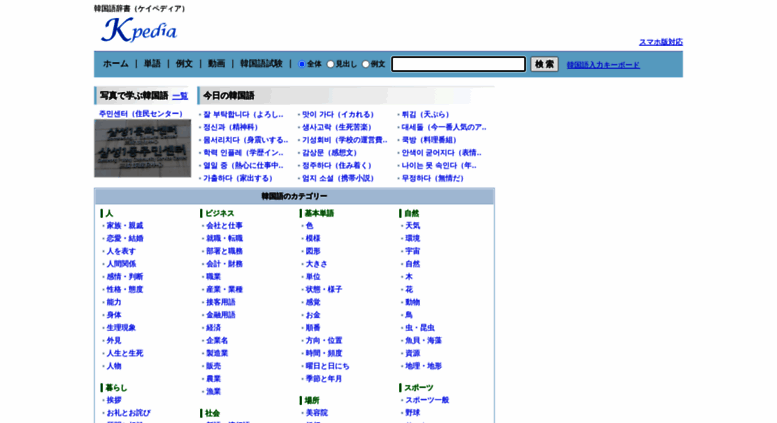
Task: Open the 튀김 (天ぷら) link
Action: [x=425, y=114]
